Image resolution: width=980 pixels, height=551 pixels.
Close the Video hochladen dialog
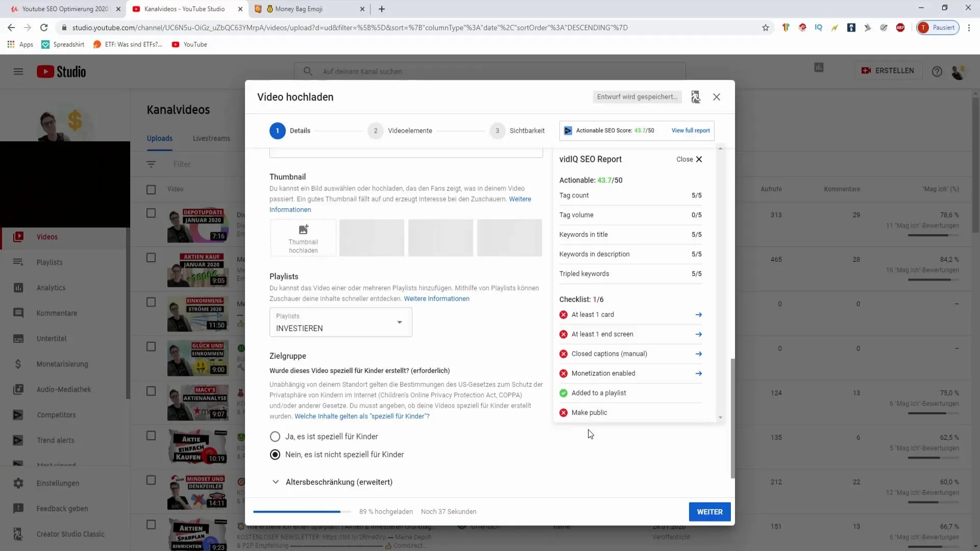click(717, 97)
